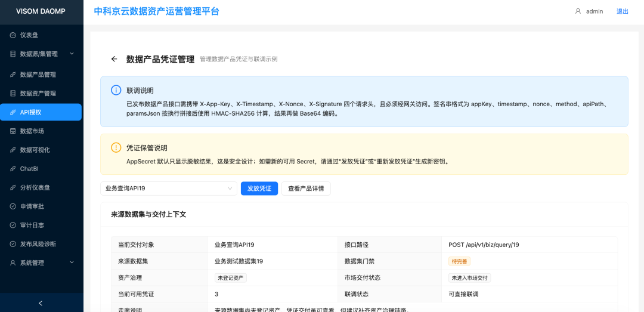The height and width of the screenshot is (312, 644).
Task: Click the 数据可视化 sidebar icon
Action: (x=13, y=150)
